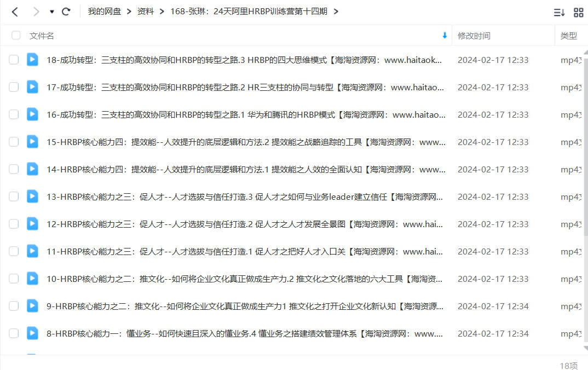Expand chevron after 168-张琳 breadcrumb
The image size is (588, 370).
pos(336,11)
